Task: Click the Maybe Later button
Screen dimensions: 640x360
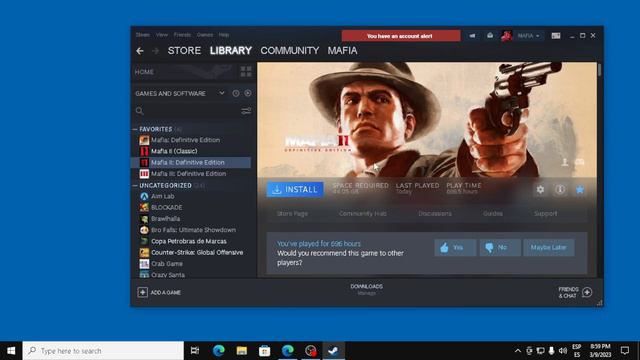Action: 549,247
